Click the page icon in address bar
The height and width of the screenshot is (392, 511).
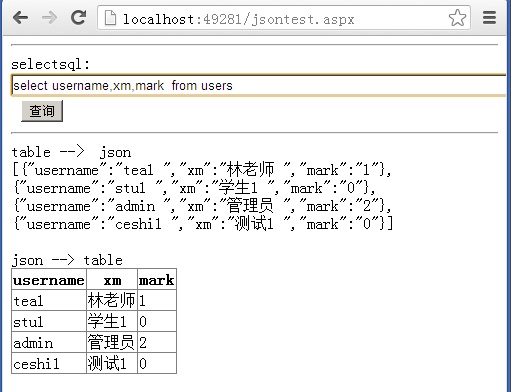point(110,18)
